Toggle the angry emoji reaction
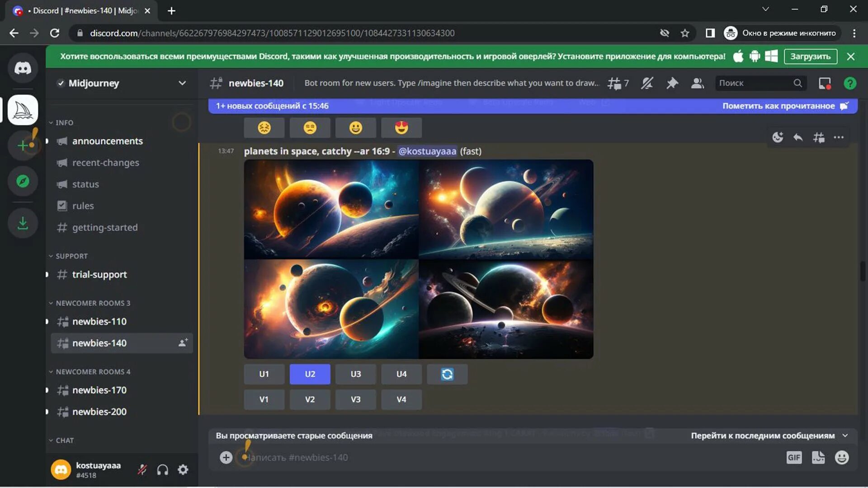This screenshot has width=868, height=488. tap(264, 127)
